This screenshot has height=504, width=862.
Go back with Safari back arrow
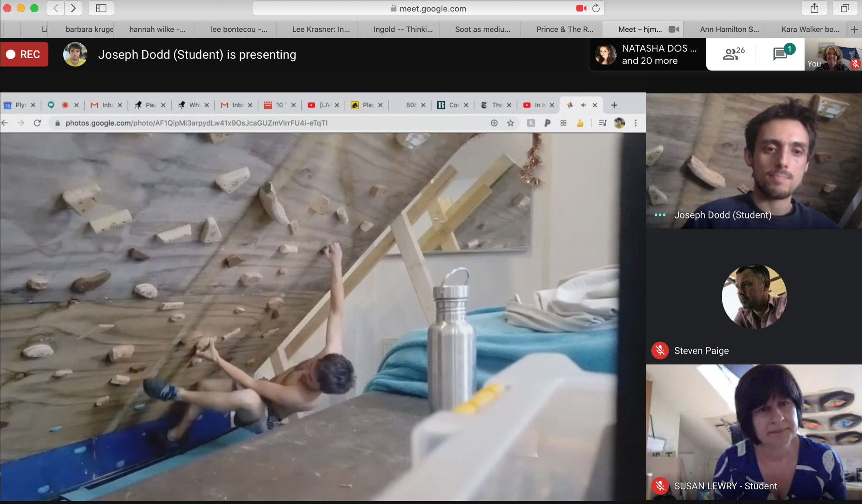[56, 8]
